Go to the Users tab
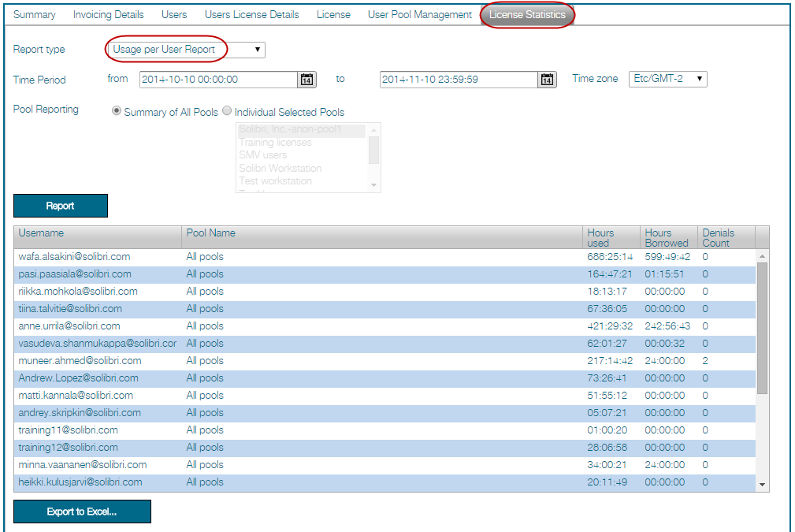This screenshot has height=532, width=795. (173, 14)
